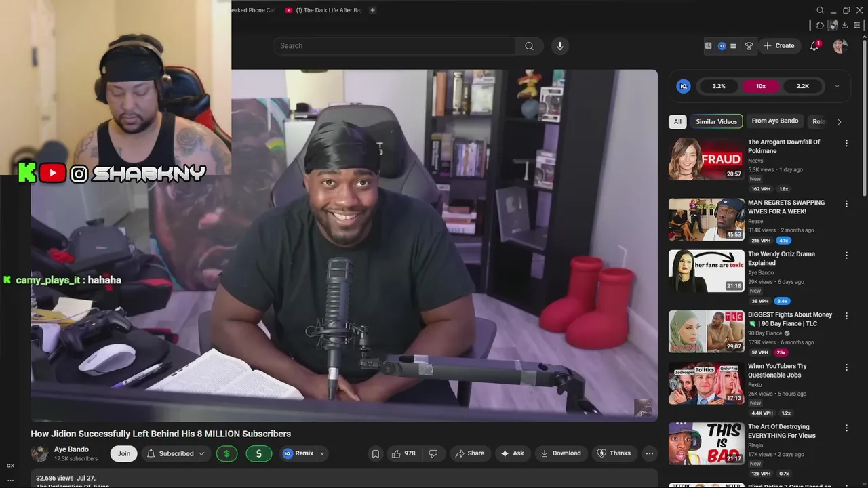Open browser settings sliders icon
This screenshot has width=868, height=488.
click(856, 25)
